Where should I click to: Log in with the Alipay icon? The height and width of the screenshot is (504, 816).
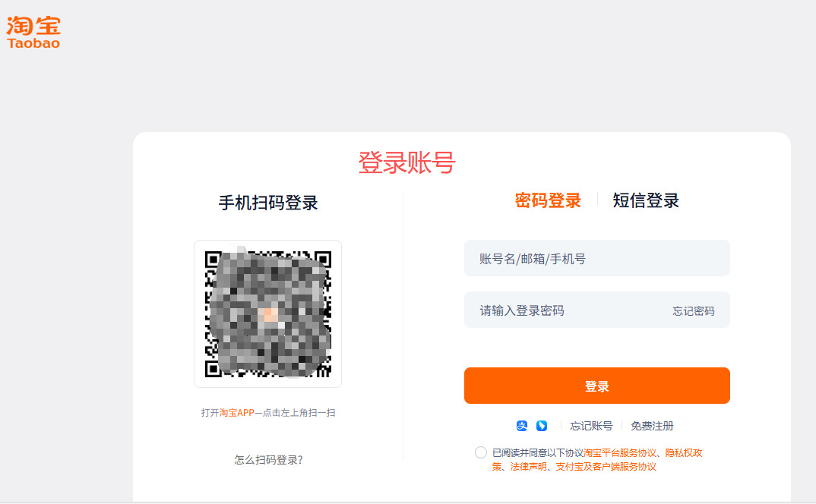click(x=521, y=426)
